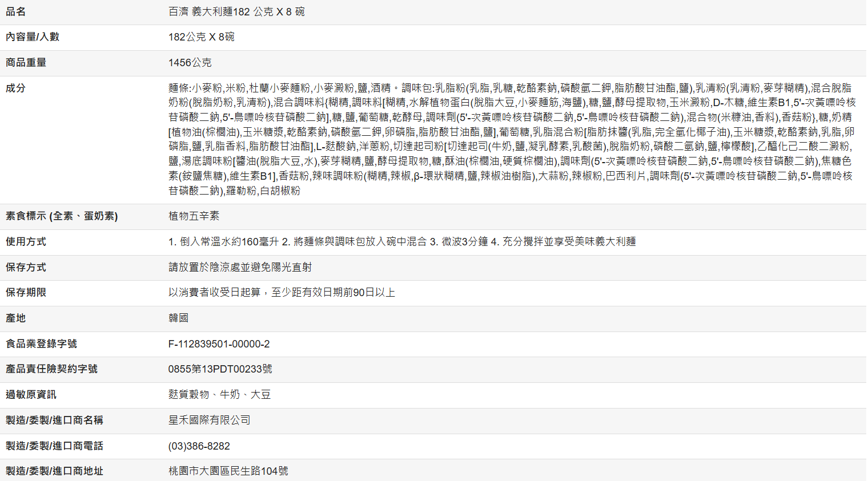868x481 pixels.
Task: Click the address 桃園市大園區民生路104號
Action: tap(228, 471)
